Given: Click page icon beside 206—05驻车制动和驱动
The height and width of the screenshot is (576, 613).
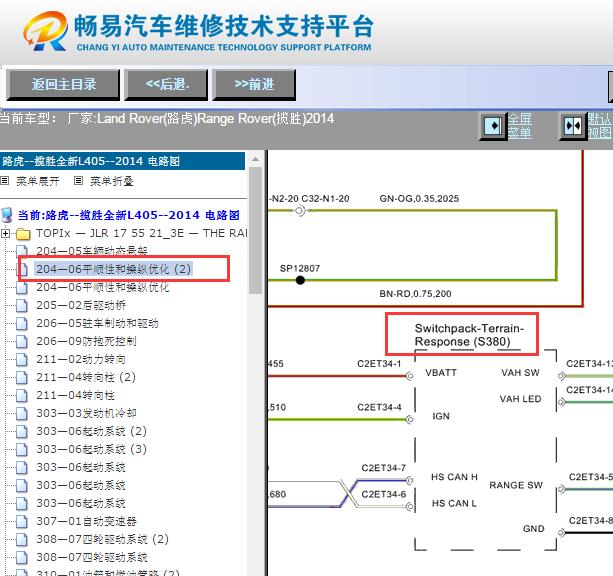Looking at the screenshot, I should tap(22, 323).
